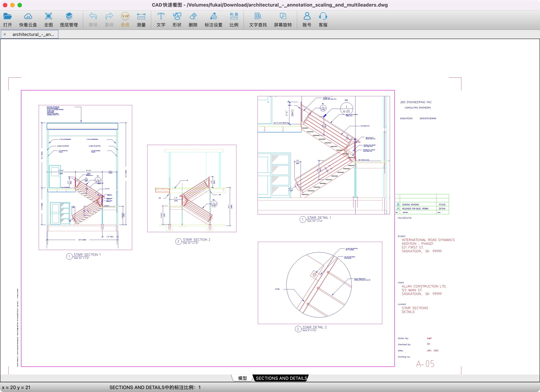This screenshot has height=392, width=540.
Task: Click the STAIR DETAIL 2 title label
Action: pos(315,327)
